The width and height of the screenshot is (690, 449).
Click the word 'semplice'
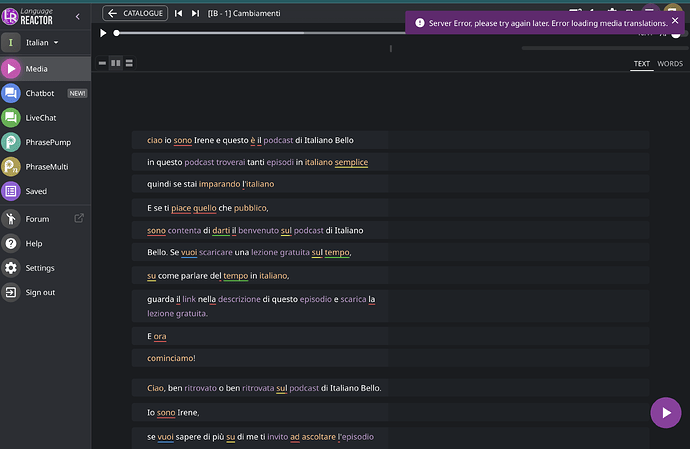pyautogui.click(x=351, y=162)
